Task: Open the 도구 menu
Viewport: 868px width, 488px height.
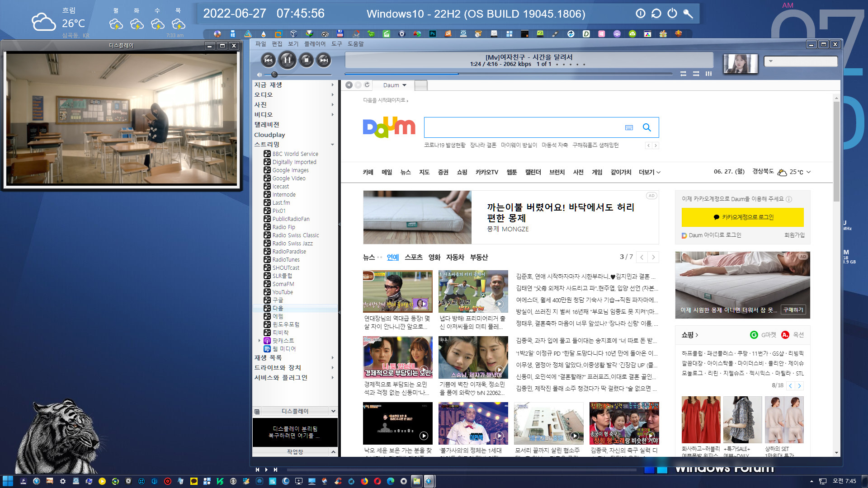Action: tap(337, 44)
